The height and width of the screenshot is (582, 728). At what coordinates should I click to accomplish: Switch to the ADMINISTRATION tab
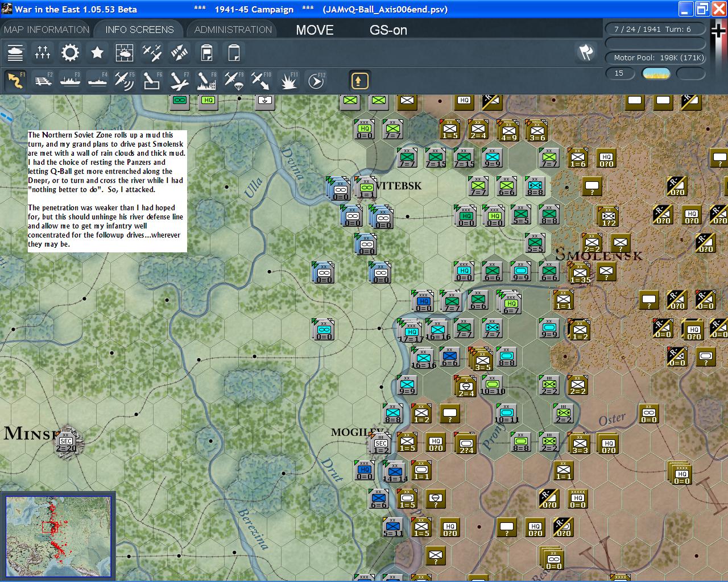[233, 30]
